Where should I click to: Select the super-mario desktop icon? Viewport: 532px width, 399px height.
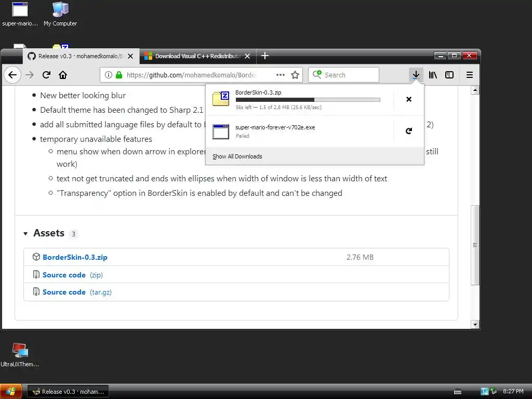(x=20, y=14)
